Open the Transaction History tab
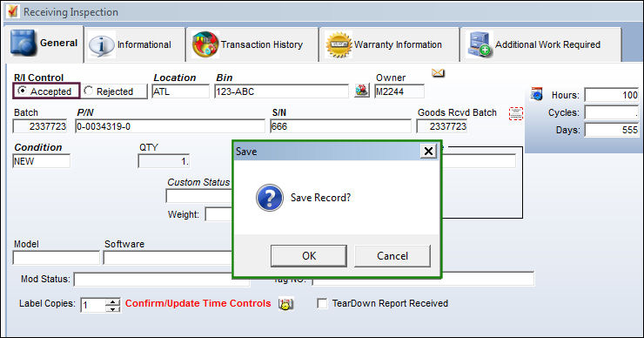 click(252, 44)
